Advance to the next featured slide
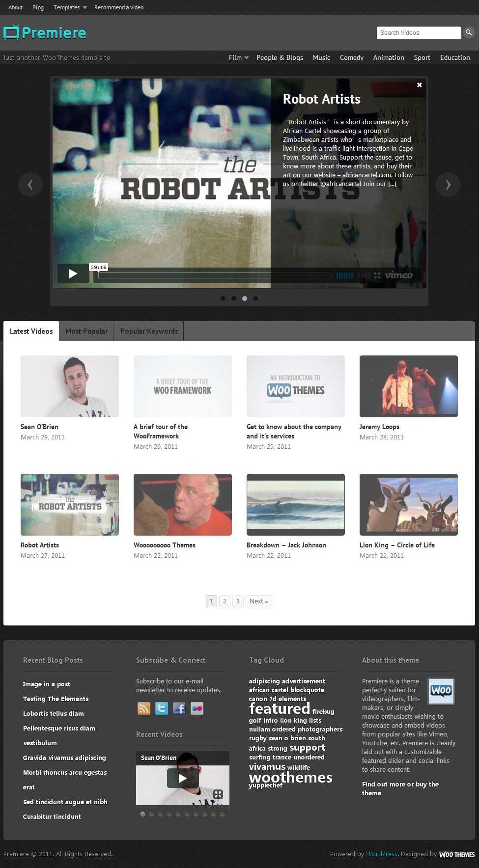The height and width of the screenshot is (868, 479). tap(448, 185)
